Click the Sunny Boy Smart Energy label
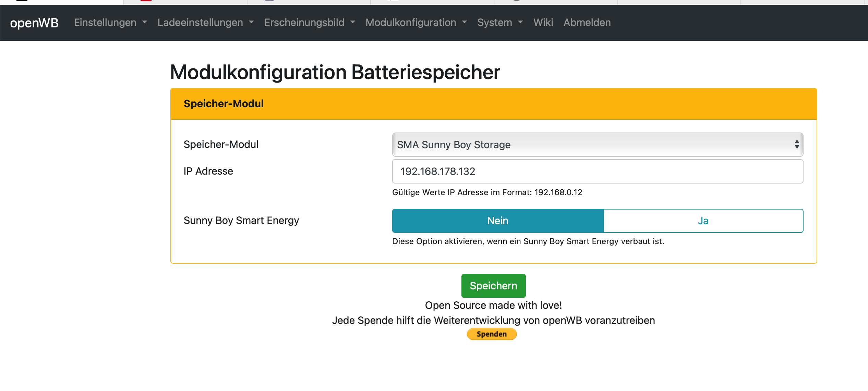This screenshot has height=391, width=868. pos(241,220)
